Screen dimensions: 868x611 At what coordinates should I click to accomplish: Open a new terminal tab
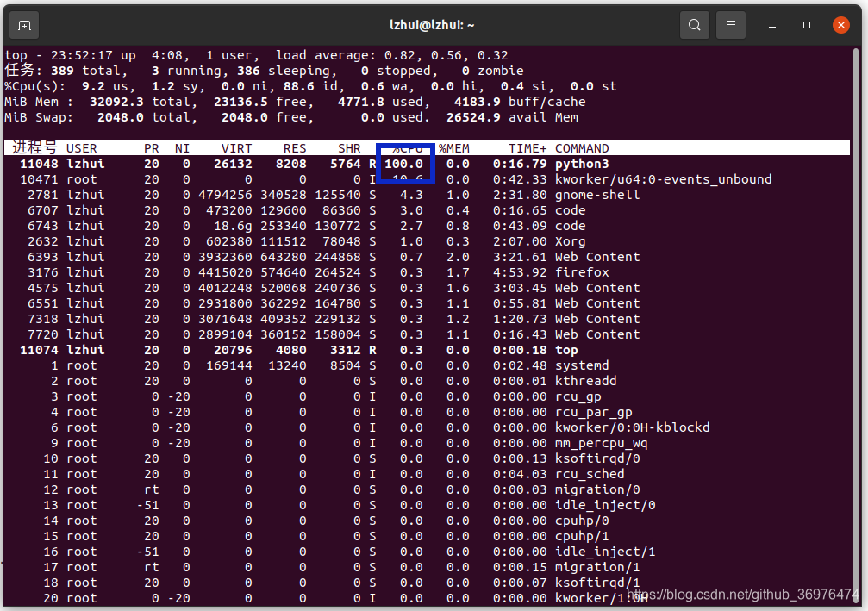click(24, 26)
